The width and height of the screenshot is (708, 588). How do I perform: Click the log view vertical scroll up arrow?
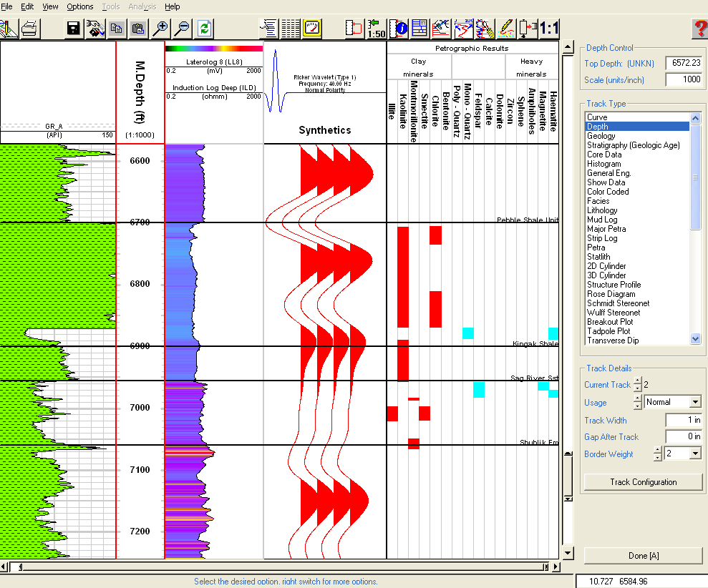(568, 47)
